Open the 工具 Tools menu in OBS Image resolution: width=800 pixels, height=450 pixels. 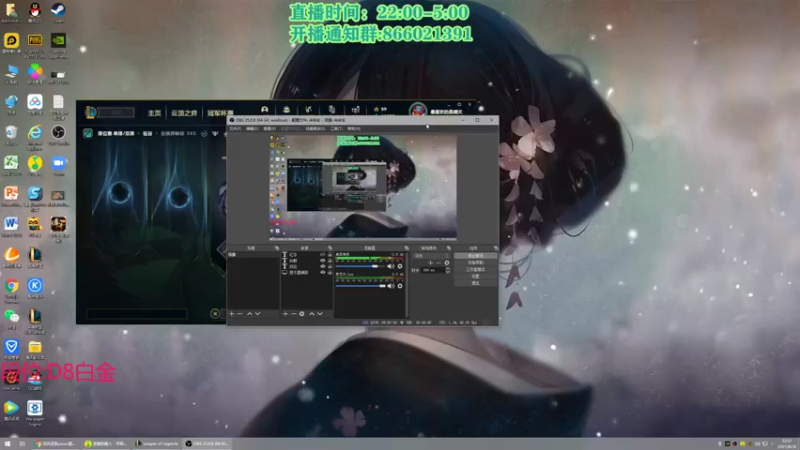[x=336, y=129]
